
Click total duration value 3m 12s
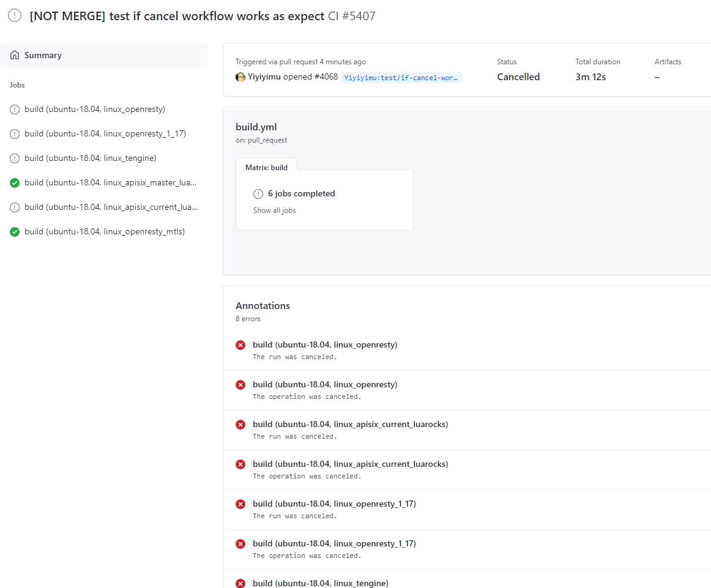click(x=590, y=76)
